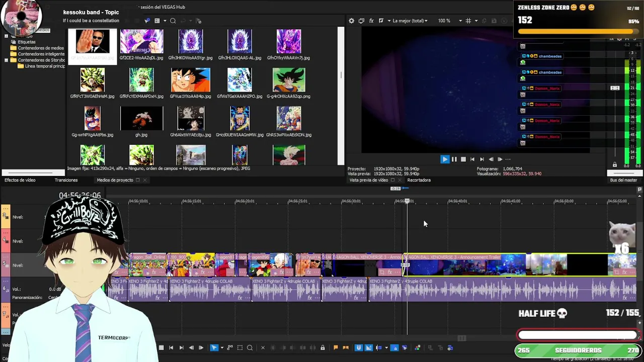Screen dimensions: 644x362
Task: Switch to 'Efectos de vídeo' tab
Action: click(x=20, y=180)
